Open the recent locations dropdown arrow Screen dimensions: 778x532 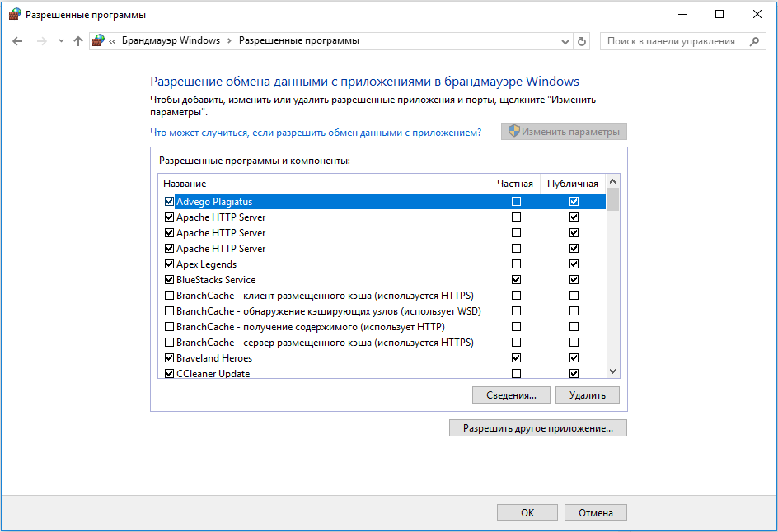click(61, 41)
